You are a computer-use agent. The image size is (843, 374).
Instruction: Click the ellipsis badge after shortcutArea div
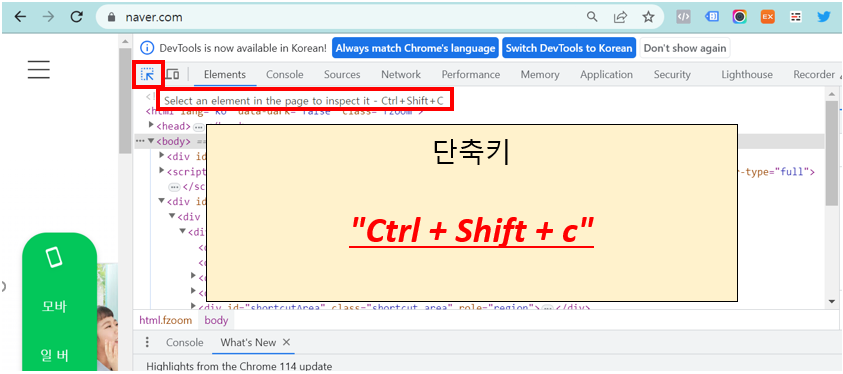click(x=547, y=308)
